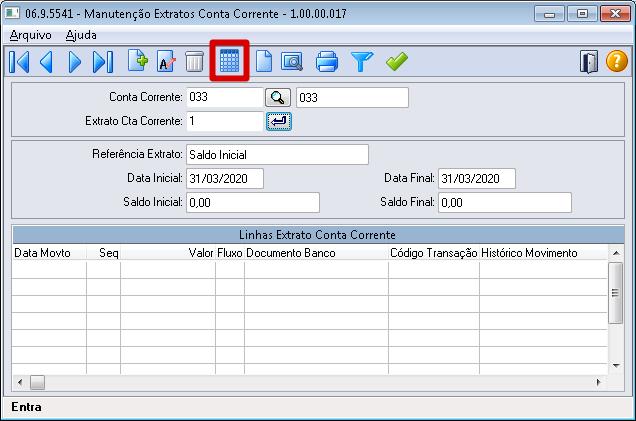Click the vertical scrollbar thumb
This screenshot has width=636, height=421.
pos(616,292)
